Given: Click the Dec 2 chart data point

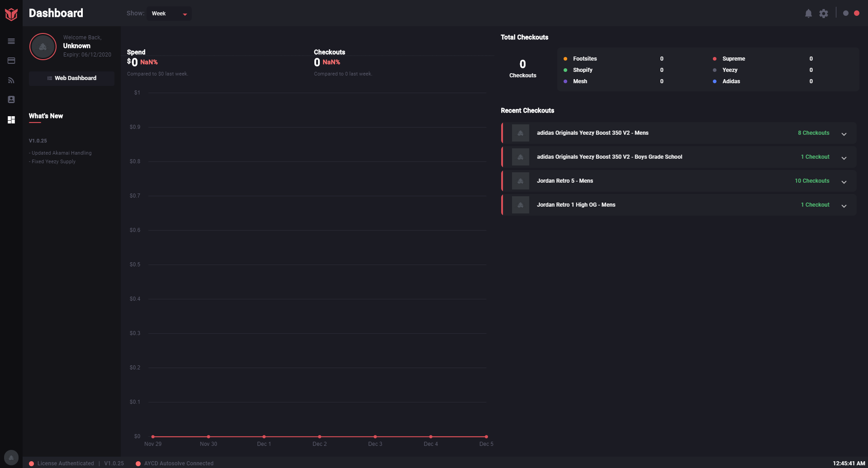Looking at the screenshot, I should tap(319, 436).
